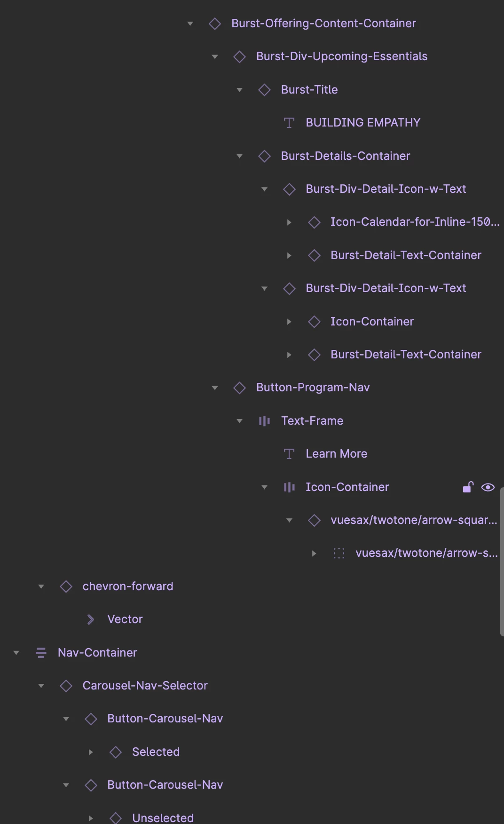
Task: Select the Icon-Calendar-for-Inline-150... layer name
Action: pyautogui.click(x=415, y=222)
